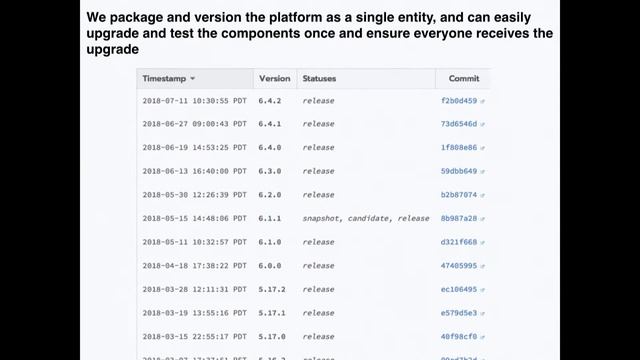The width and height of the screenshot is (640, 360).
Task: Select version 6.1.0 cell
Action: click(x=270, y=242)
